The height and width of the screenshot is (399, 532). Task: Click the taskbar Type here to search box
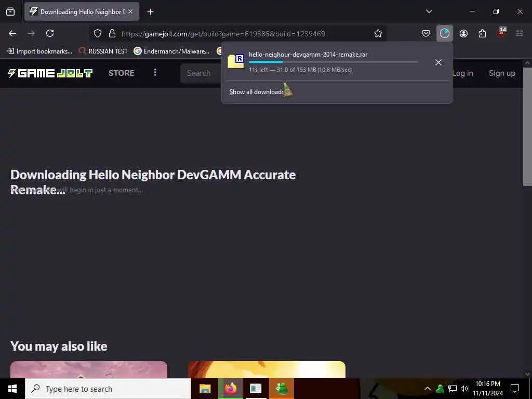pyautogui.click(x=108, y=389)
